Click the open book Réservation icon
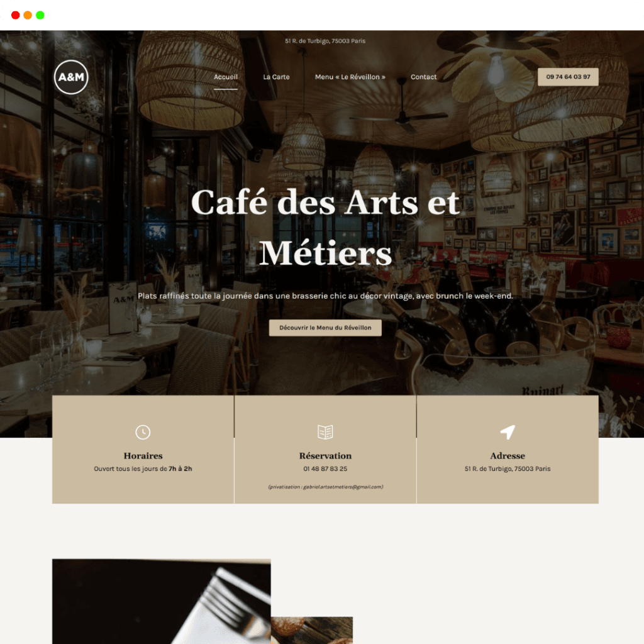 [325, 432]
